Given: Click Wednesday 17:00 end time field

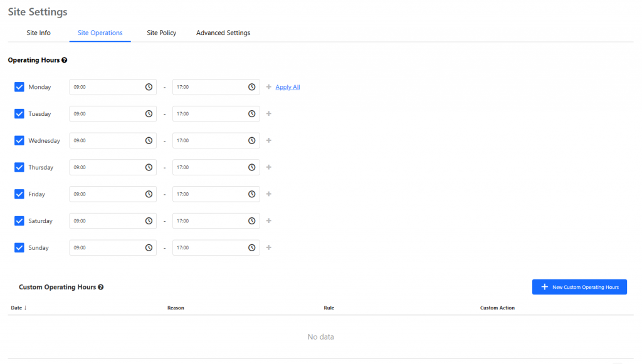Looking at the screenshot, I should (x=216, y=141).
